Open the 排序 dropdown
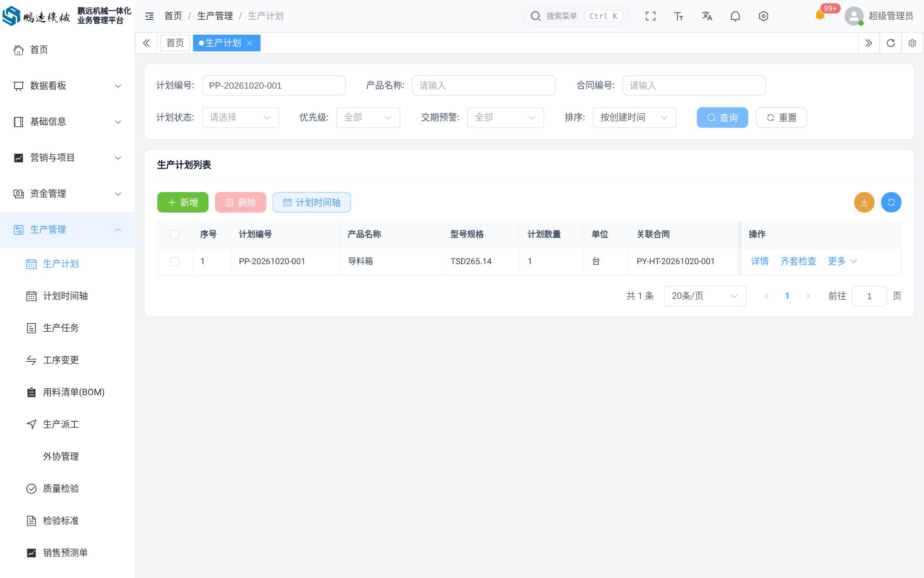This screenshot has width=924, height=578. coord(634,117)
